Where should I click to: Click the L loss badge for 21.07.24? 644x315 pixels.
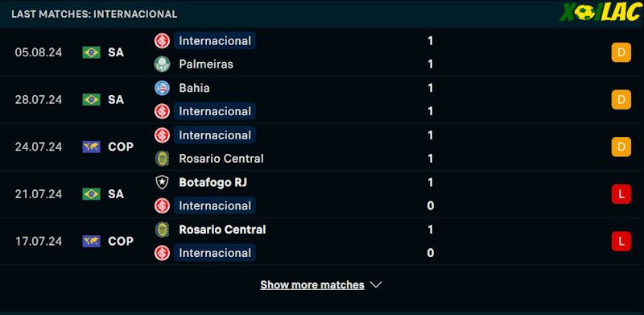[621, 194]
